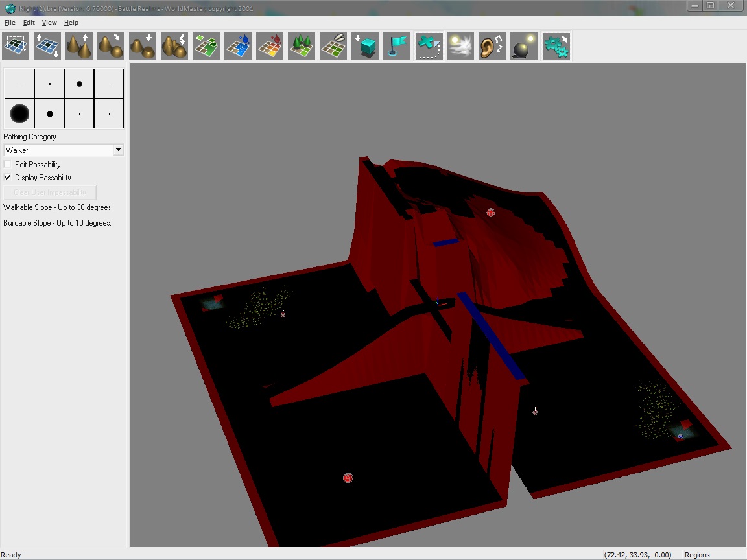
Task: Enable the Edit Passability checkbox
Action: click(8, 164)
